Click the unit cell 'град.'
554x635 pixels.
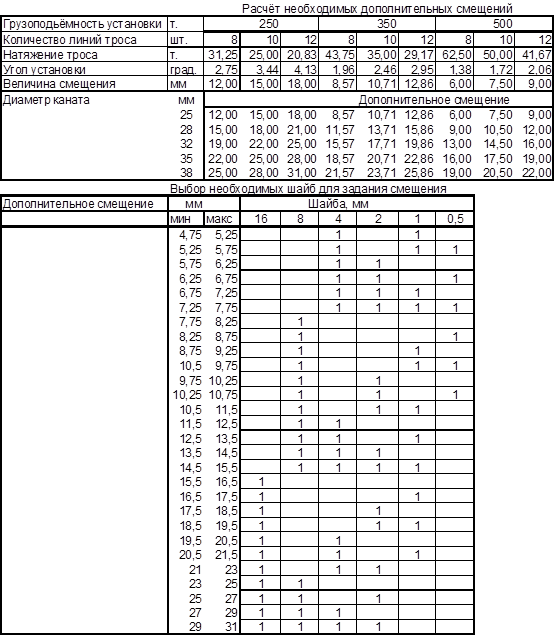tap(183, 70)
